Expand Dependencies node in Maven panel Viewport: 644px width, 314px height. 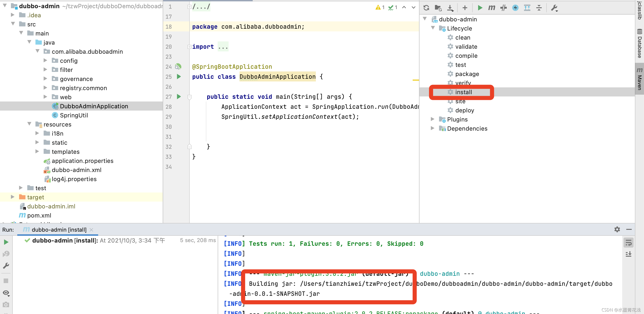coord(432,128)
